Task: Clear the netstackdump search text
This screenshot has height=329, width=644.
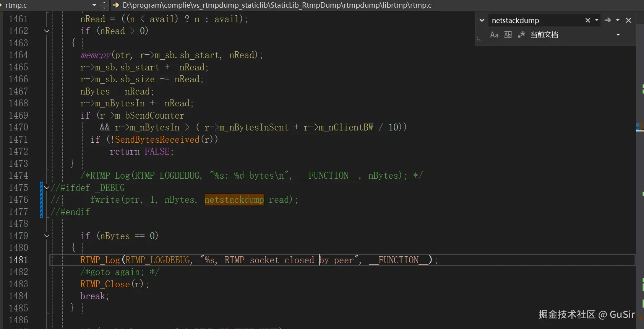Action: (x=588, y=20)
